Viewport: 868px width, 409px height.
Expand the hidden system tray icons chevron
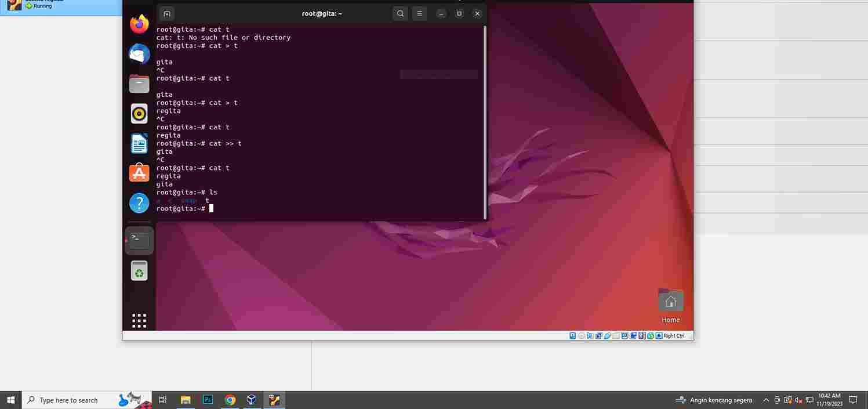coord(765,400)
